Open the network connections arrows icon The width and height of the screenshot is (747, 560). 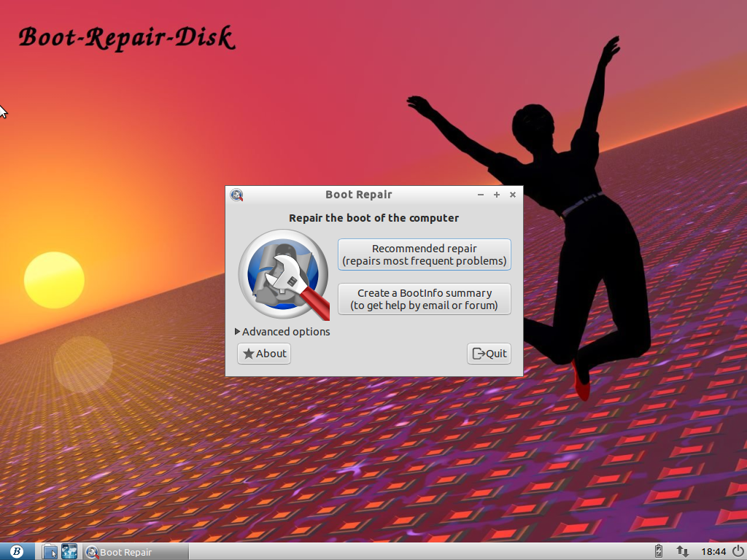click(x=682, y=551)
